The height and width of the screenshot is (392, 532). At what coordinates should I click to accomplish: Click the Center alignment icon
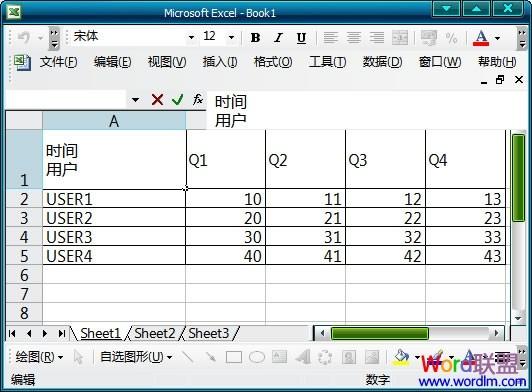point(354,38)
